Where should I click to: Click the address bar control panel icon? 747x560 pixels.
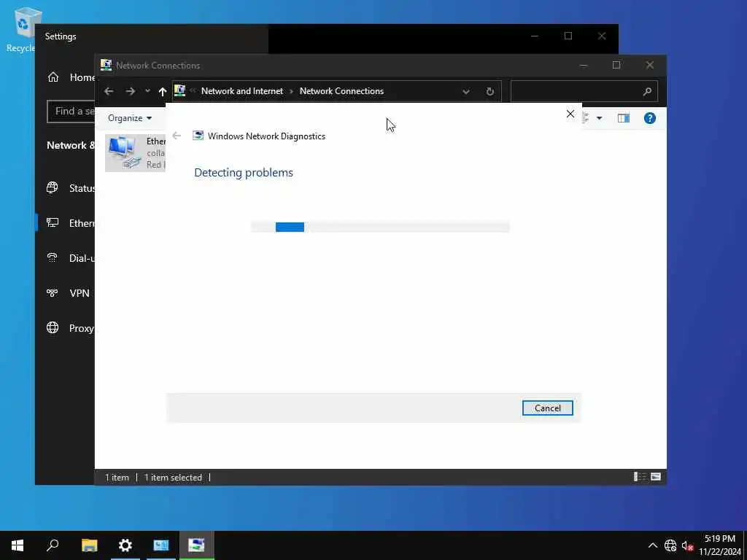(179, 90)
